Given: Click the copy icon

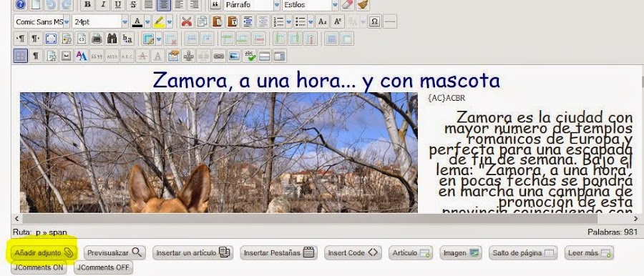Looking at the screenshot, I should tap(202, 21).
